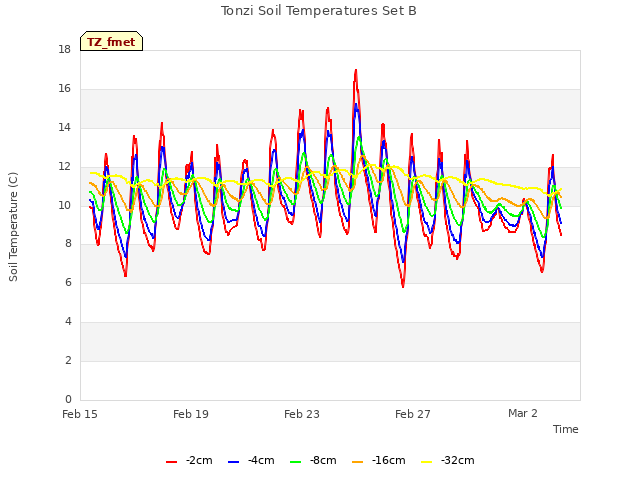Click the Feb 23 x-axis tick label
Image resolution: width=640 pixels, height=480 pixels.
(302, 414)
